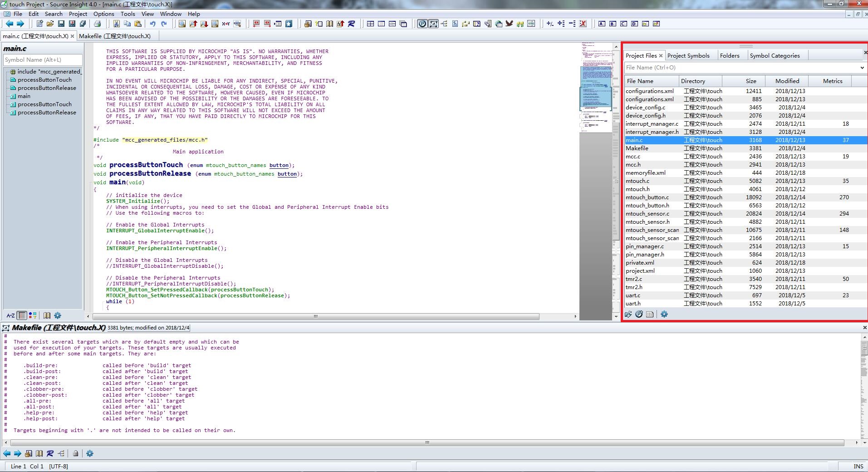Click the Save file toolbar icon
Viewport: 868px width, 472px height.
point(61,24)
